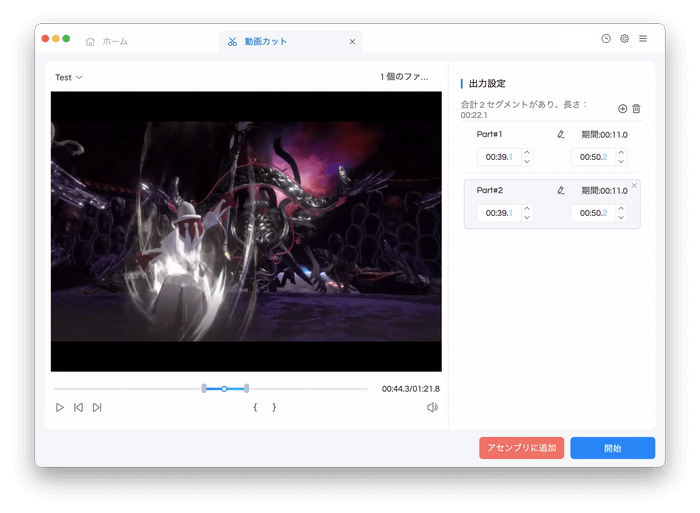
Task: Click the home icon beside ホーム
Action: 90,42
